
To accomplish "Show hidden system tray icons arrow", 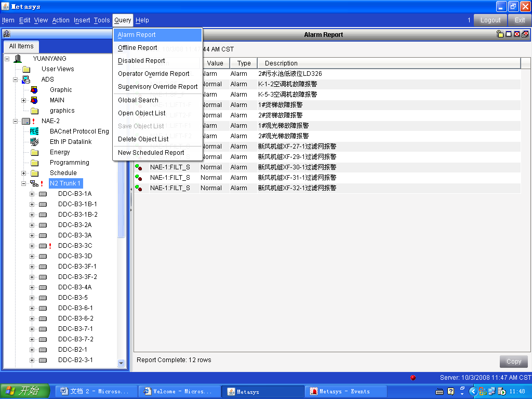I will point(473,391).
